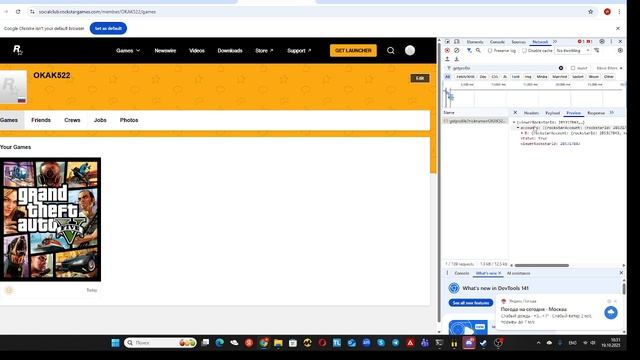Screen dimensions: 640x360
Task: Click the DevTools error count badge
Action: (581, 42)
